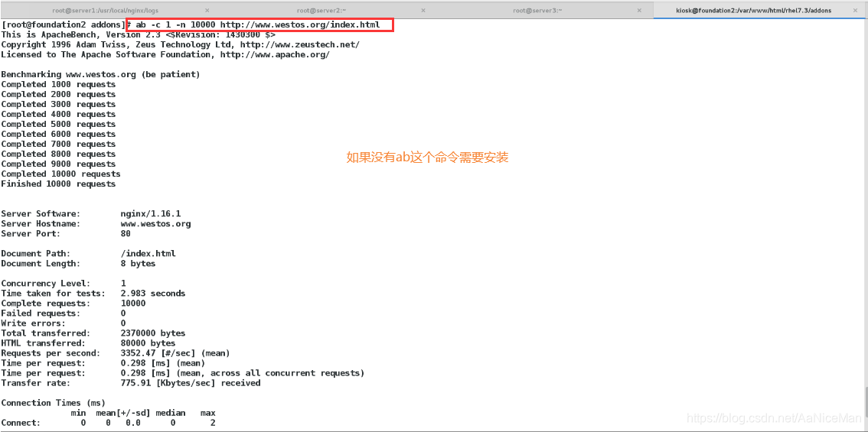Screen dimensions: 868x432
Task: Click the 'Licensed to The Apache Software Foundation' line
Action: point(165,55)
